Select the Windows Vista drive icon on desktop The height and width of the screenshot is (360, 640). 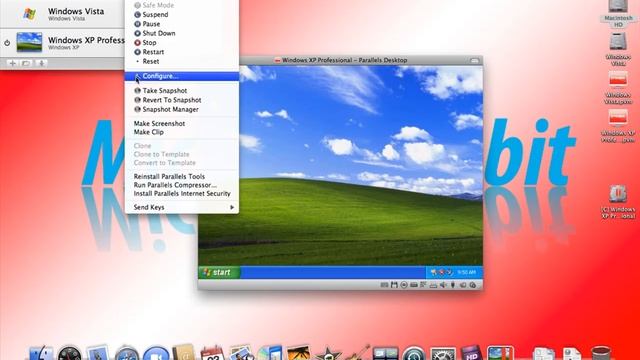pos(618,49)
